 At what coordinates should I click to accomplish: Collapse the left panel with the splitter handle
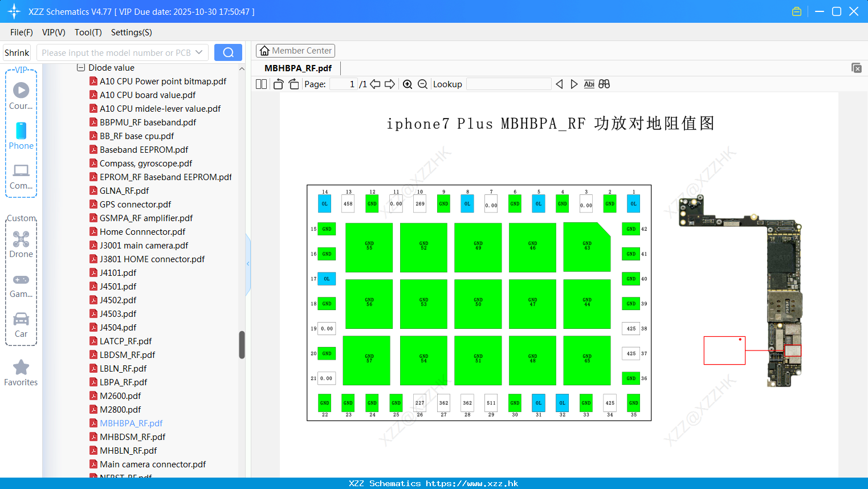coord(248,264)
